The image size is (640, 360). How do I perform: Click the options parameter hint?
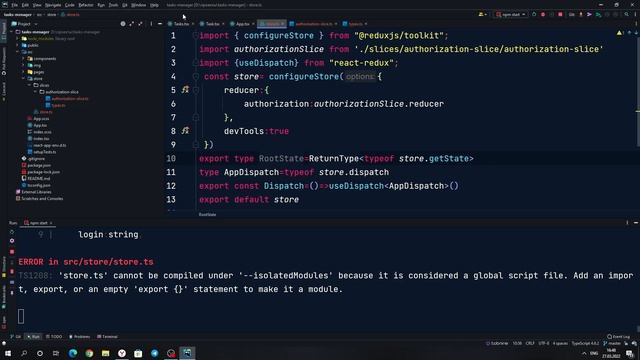click(x=360, y=76)
